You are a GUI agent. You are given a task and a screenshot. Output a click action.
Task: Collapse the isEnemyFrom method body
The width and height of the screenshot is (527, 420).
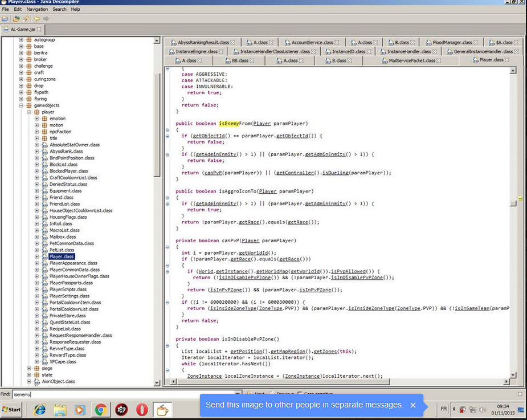point(168,130)
